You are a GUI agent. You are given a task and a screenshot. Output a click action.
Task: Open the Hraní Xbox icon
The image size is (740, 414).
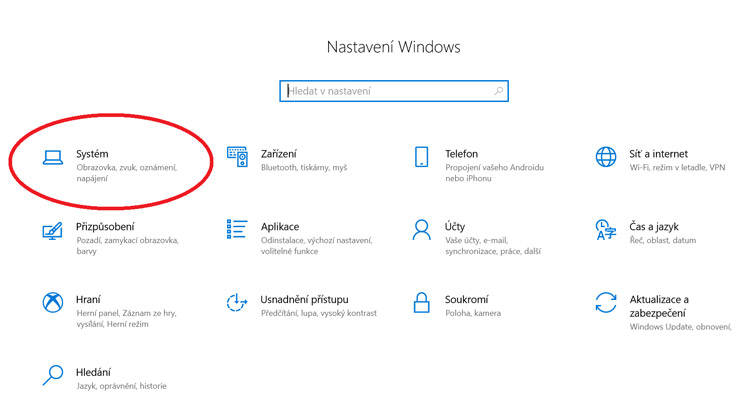point(53,302)
